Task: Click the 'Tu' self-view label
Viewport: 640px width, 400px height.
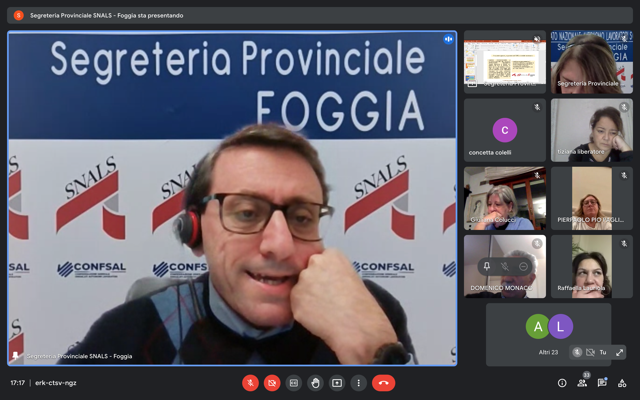Action: pos(603,352)
